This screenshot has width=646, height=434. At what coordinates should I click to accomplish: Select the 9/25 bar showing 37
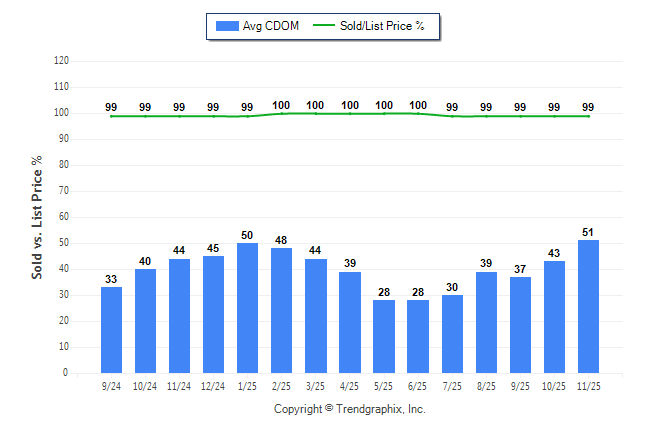tap(520, 325)
